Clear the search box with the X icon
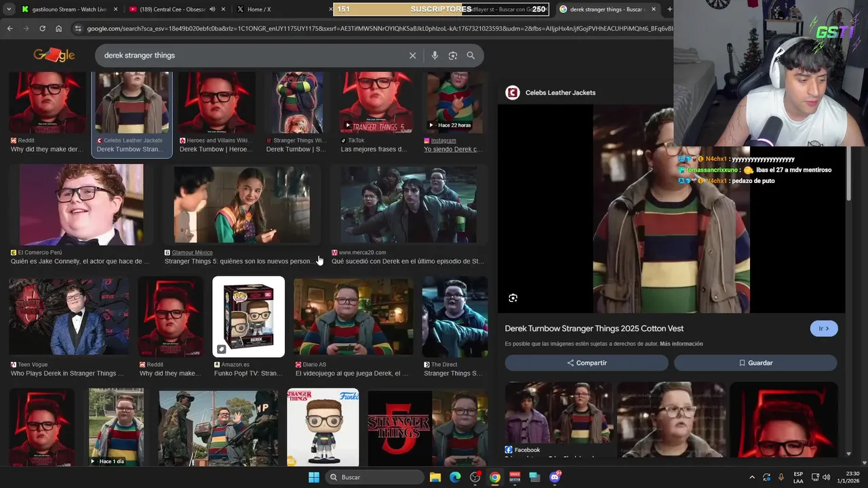This screenshot has height=488, width=868. pos(412,56)
